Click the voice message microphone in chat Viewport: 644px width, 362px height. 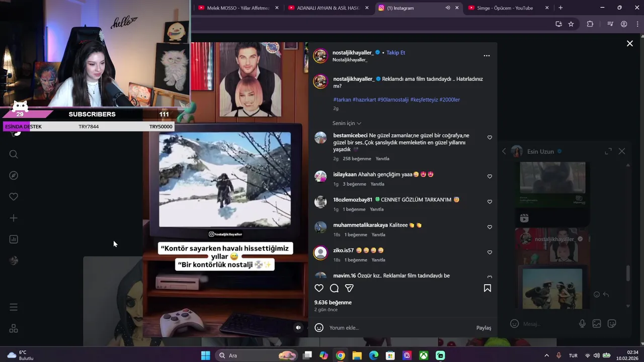point(582,324)
